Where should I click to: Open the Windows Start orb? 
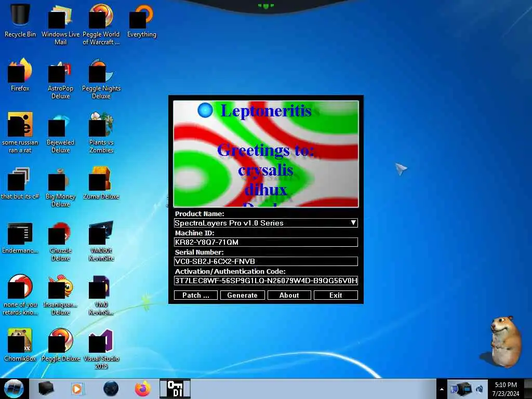[x=14, y=389]
